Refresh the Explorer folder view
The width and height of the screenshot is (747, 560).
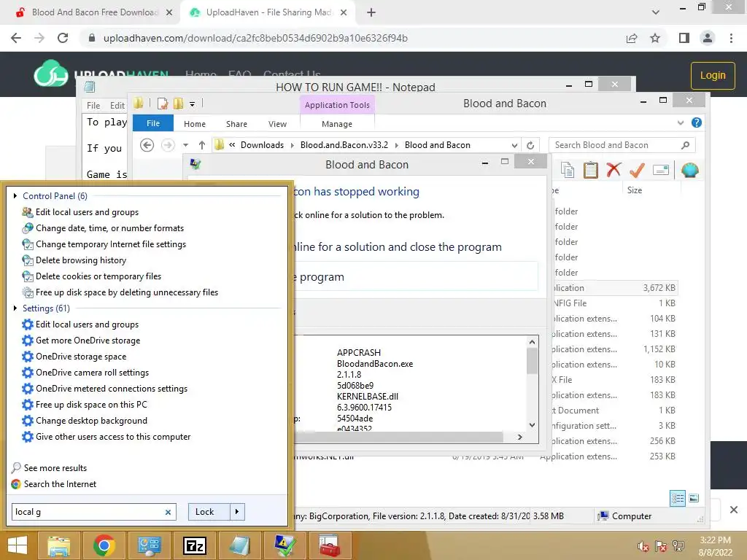[530, 145]
